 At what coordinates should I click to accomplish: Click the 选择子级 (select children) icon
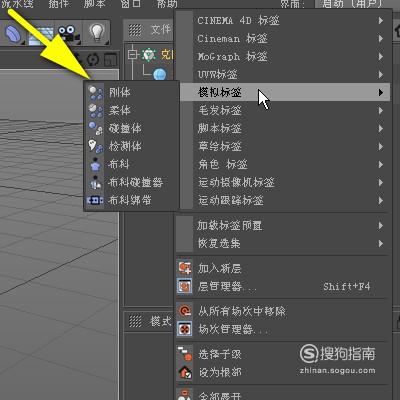185,354
